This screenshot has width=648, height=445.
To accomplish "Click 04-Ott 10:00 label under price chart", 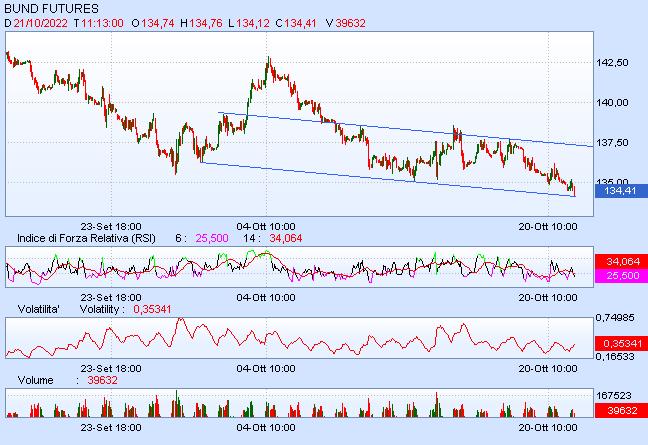I will 266,227.
